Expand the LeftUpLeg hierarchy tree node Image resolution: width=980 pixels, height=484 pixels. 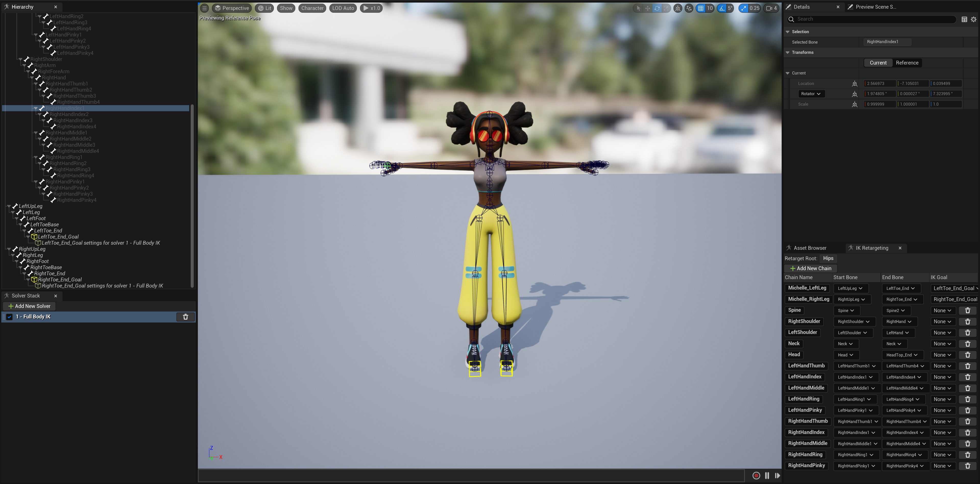pyautogui.click(x=9, y=206)
